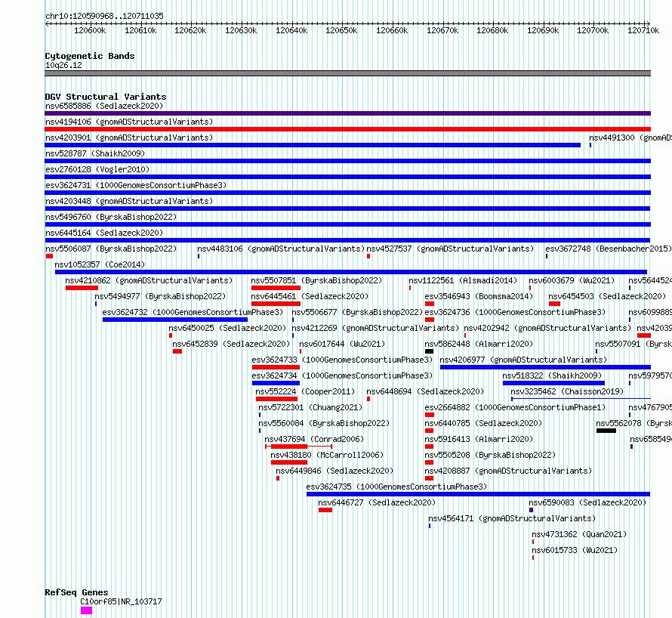The image size is (672, 618).
Task: Open nsv1122561 (Alsmadi2014) label
Action: click(463, 280)
